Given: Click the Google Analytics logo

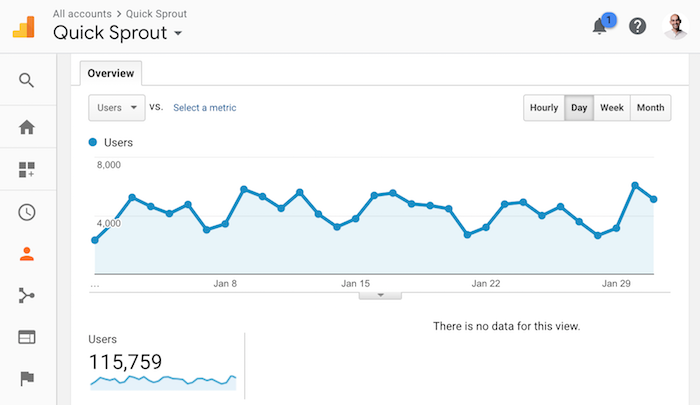Looking at the screenshot, I should (x=24, y=27).
